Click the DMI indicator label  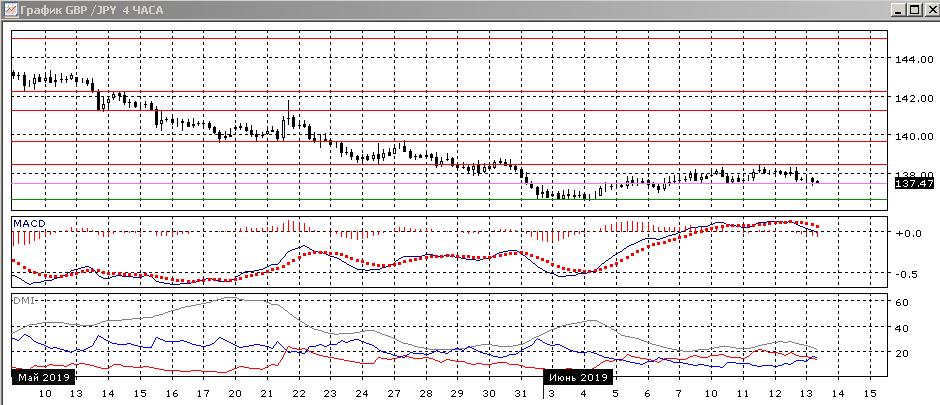(24, 301)
